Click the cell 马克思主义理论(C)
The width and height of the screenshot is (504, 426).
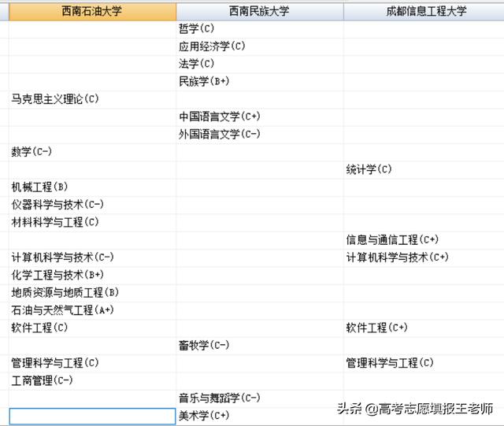click(x=93, y=99)
